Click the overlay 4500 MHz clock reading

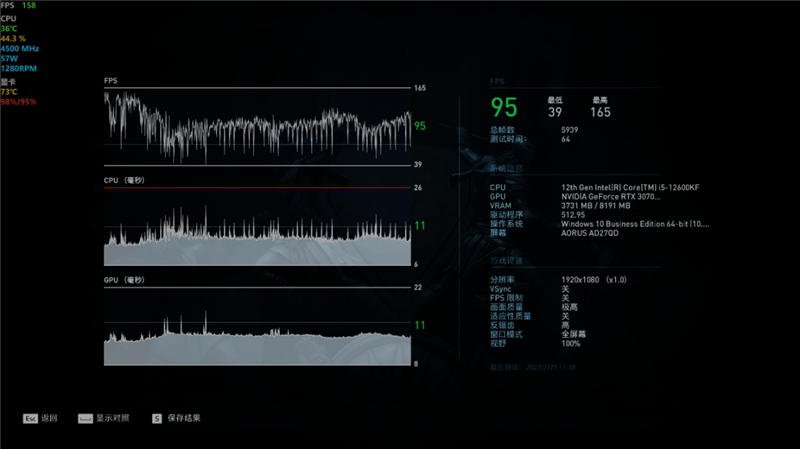tap(20, 48)
